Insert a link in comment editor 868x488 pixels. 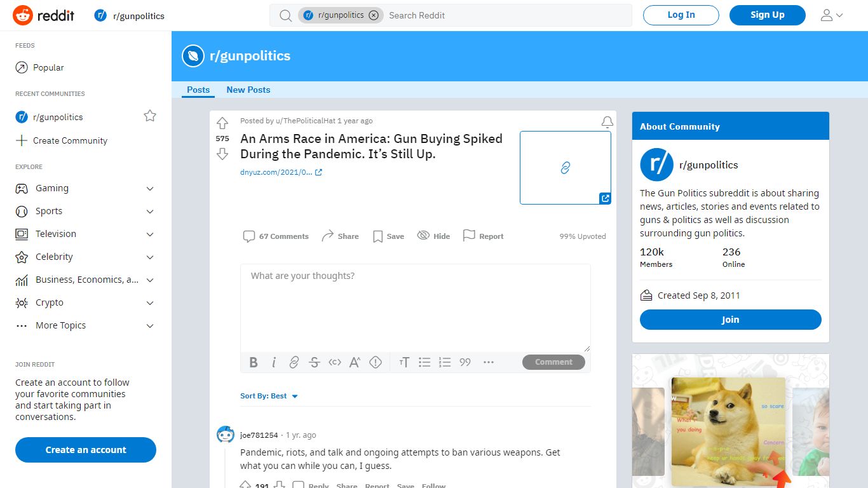[294, 362]
